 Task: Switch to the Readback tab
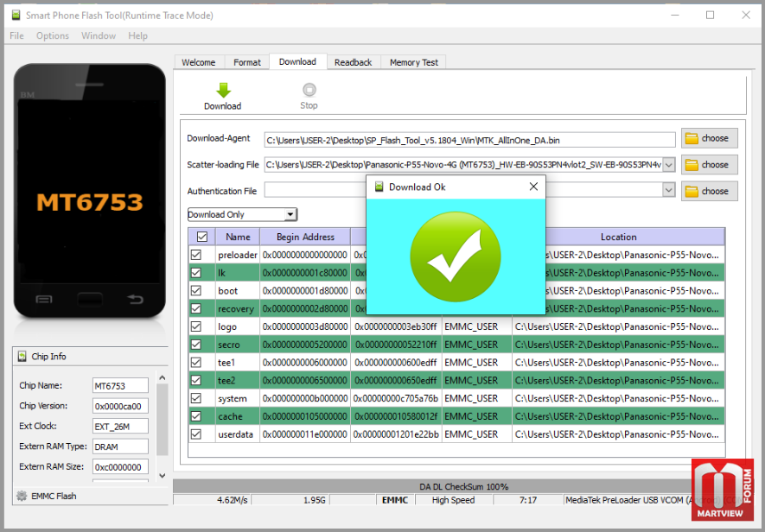pyautogui.click(x=354, y=62)
